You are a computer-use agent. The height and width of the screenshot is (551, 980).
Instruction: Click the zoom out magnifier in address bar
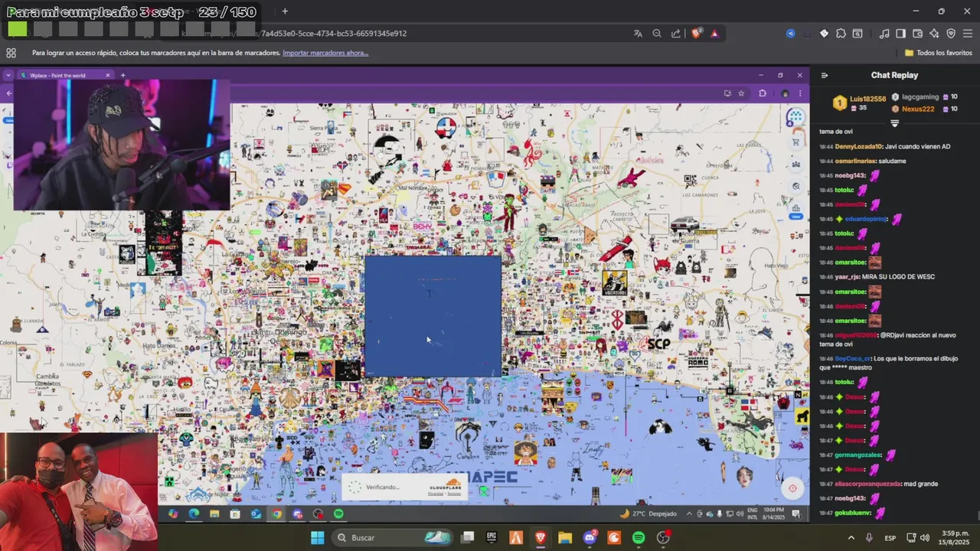click(657, 34)
